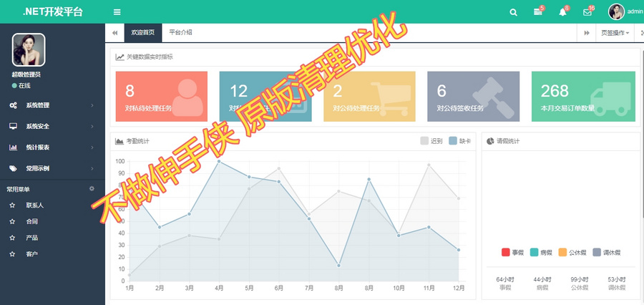Image resolution: width=644 pixels, height=305 pixels.
Task: Click the 超级管理员 role label
Action: [x=26, y=74]
